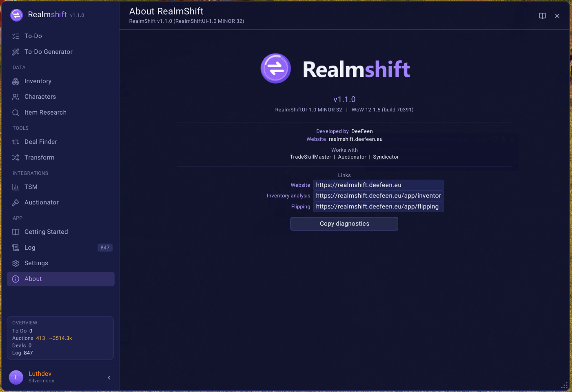
Task: Click the Flipping URL field
Action: 379,207
